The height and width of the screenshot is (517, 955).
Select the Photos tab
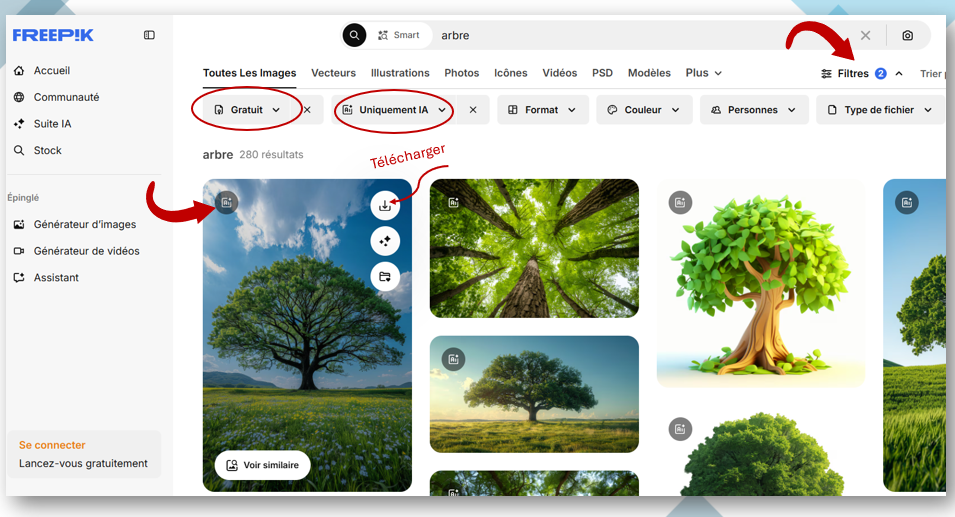(461, 73)
